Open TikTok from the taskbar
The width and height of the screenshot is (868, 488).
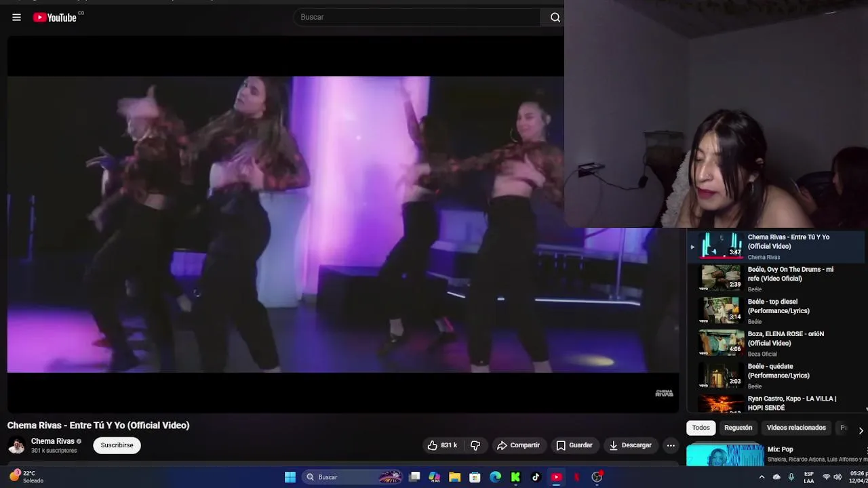point(536,477)
